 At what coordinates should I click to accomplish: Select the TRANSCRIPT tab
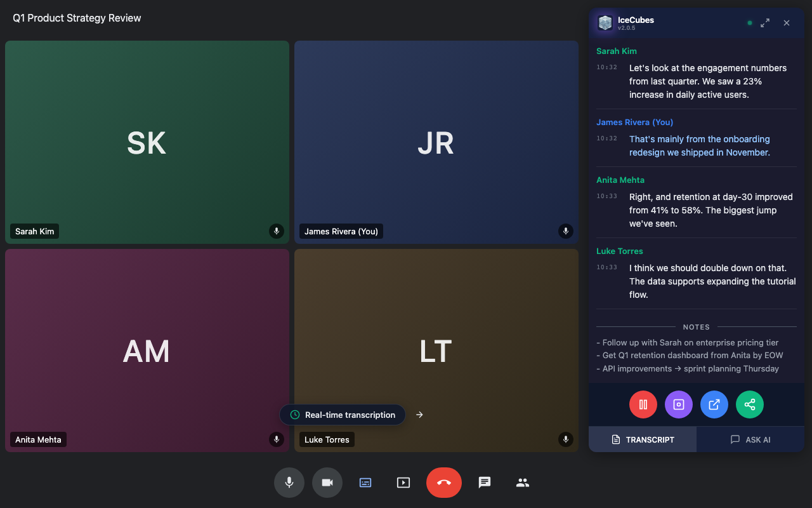coord(643,439)
